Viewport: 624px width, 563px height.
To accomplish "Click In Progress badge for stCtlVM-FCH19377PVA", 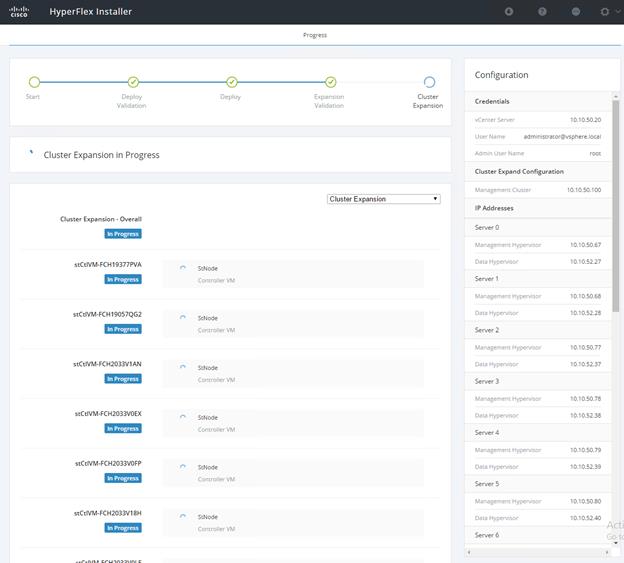I will (123, 279).
